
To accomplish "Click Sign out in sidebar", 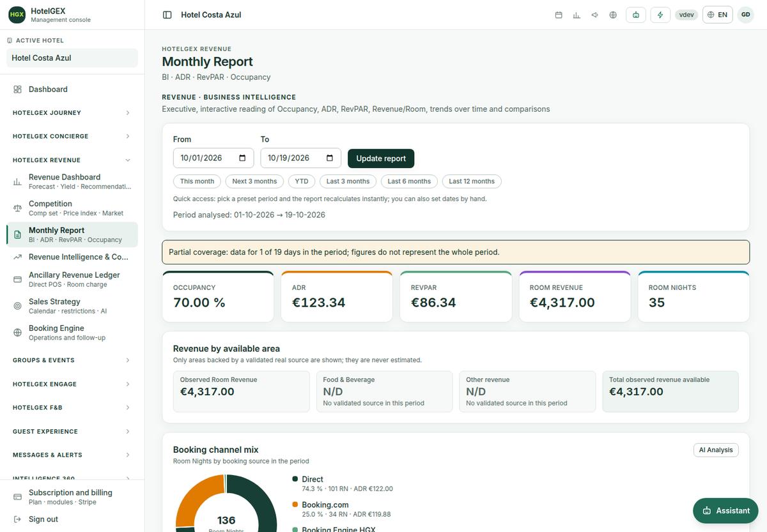I will click(x=72, y=519).
